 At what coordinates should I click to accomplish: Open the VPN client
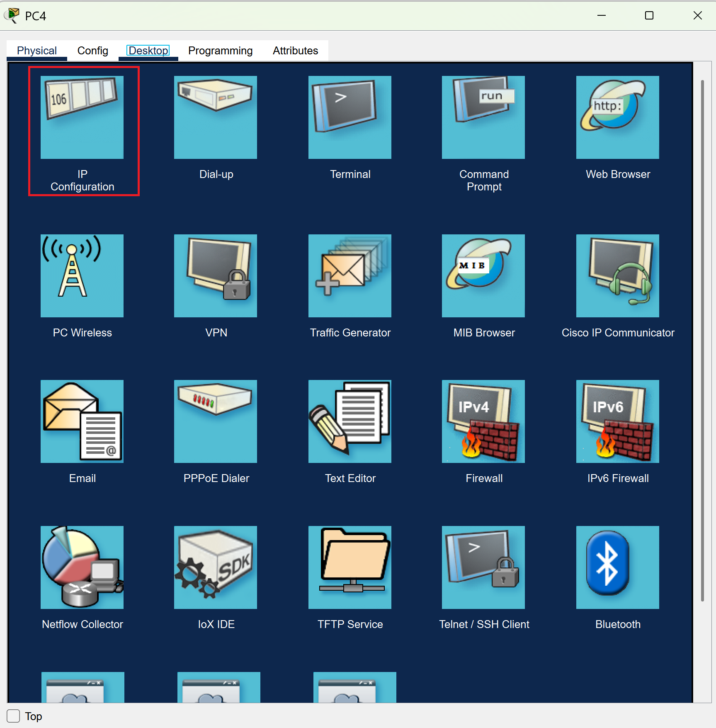click(216, 276)
